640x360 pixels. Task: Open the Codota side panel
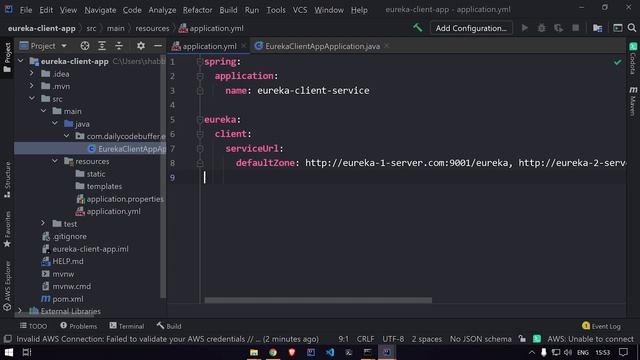pyautogui.click(x=633, y=58)
